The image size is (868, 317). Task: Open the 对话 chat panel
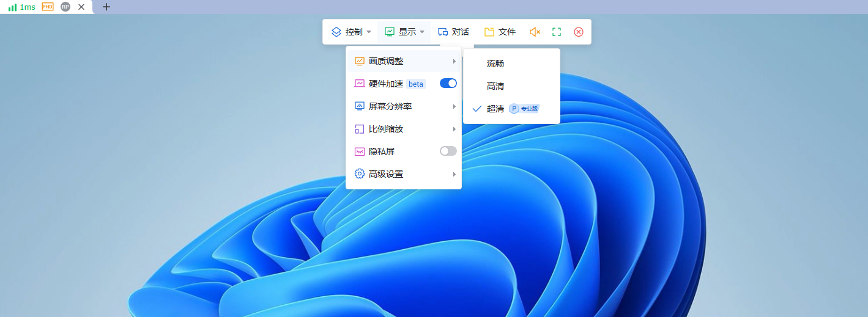click(x=453, y=32)
